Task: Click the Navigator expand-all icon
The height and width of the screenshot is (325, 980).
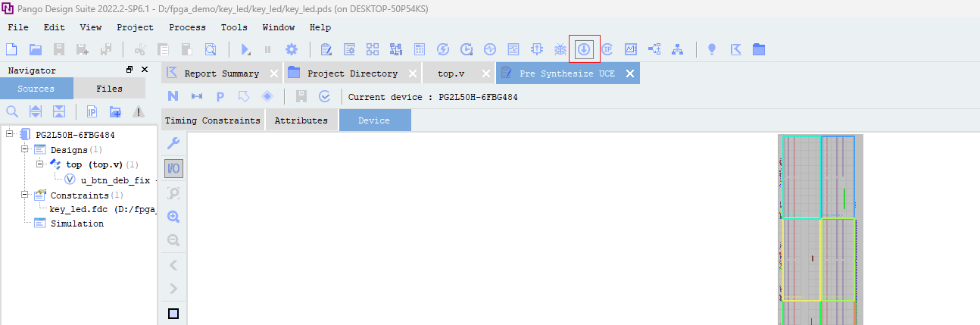Action: coord(36,112)
